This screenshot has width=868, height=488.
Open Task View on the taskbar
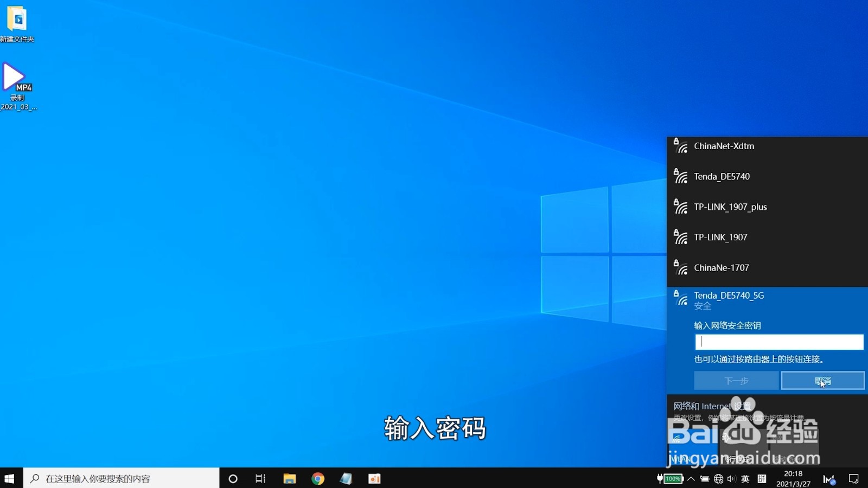point(260,478)
